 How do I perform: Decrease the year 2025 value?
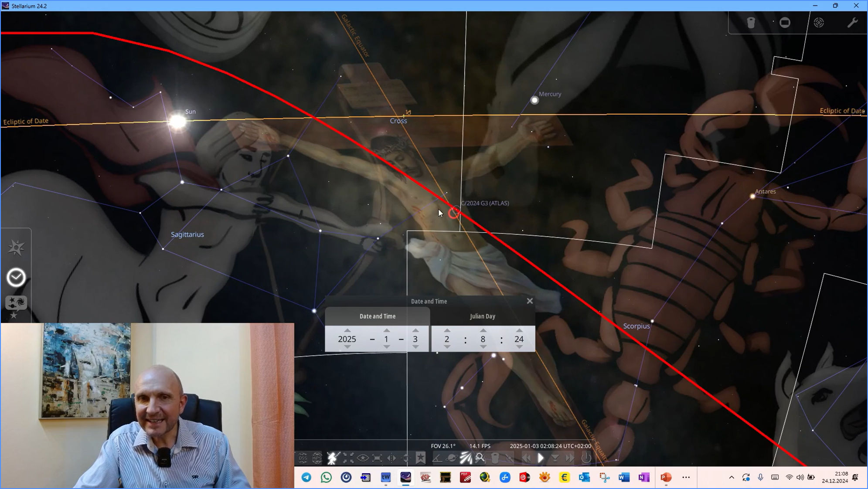click(x=347, y=347)
